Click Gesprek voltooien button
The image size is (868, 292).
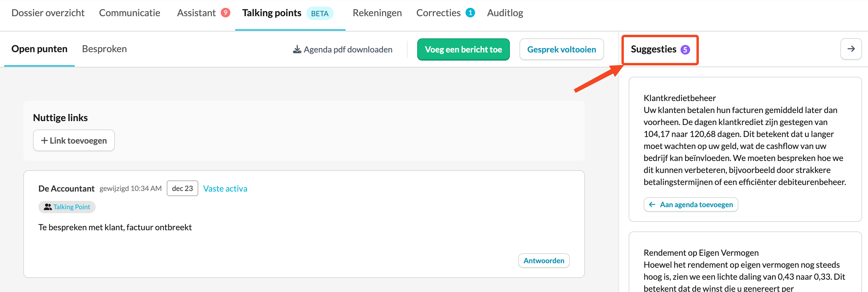click(561, 49)
